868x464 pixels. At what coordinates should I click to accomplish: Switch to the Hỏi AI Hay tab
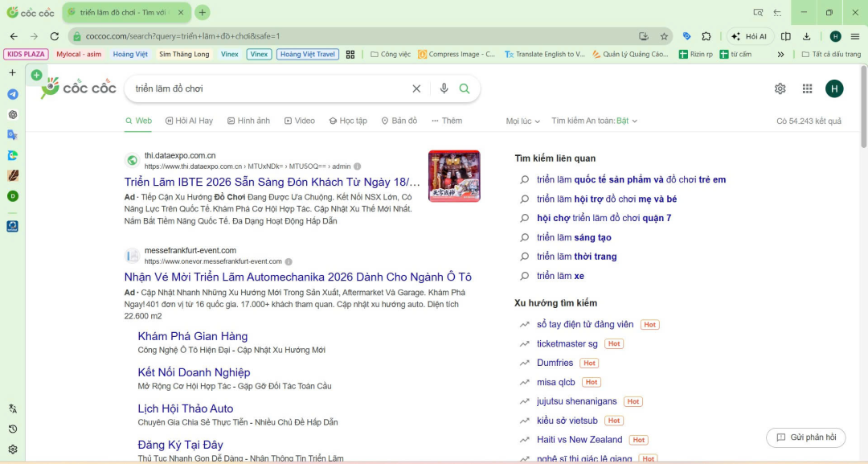pyautogui.click(x=189, y=121)
